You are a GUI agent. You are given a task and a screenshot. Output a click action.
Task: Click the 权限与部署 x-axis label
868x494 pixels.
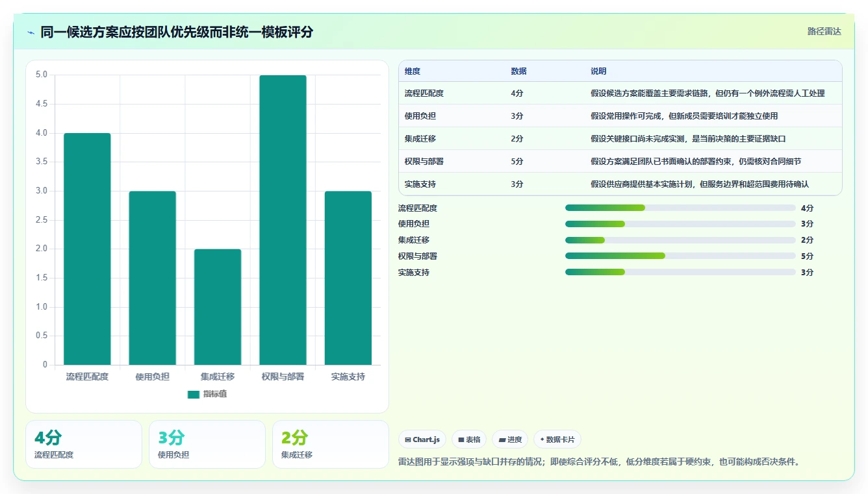click(283, 377)
